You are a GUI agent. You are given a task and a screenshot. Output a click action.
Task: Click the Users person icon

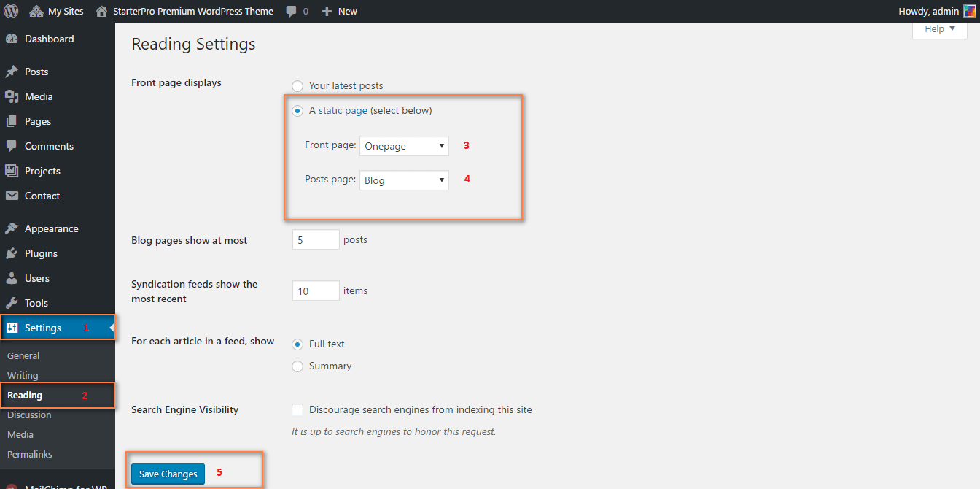point(12,278)
